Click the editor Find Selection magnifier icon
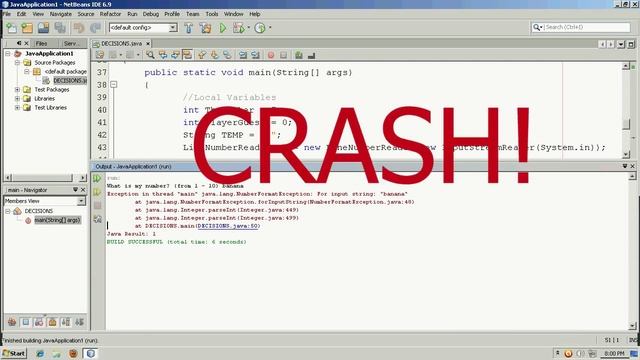 click(151, 55)
